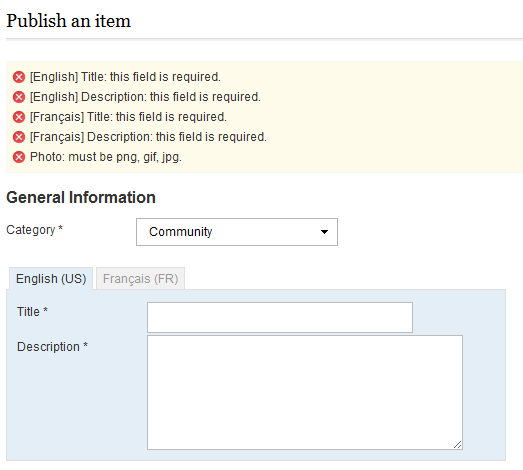Click the Title field label
Image resolution: width=523 pixels, height=470 pixels.
[32, 312]
